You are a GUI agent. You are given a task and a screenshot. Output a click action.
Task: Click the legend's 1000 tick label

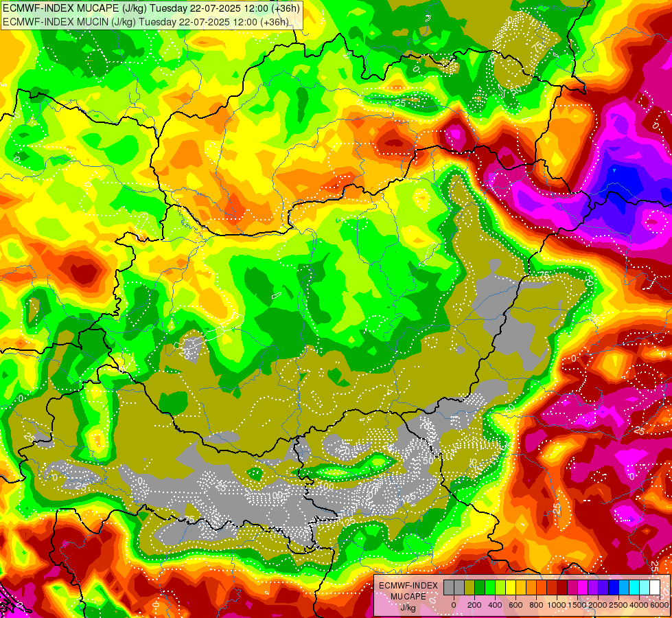(557, 605)
